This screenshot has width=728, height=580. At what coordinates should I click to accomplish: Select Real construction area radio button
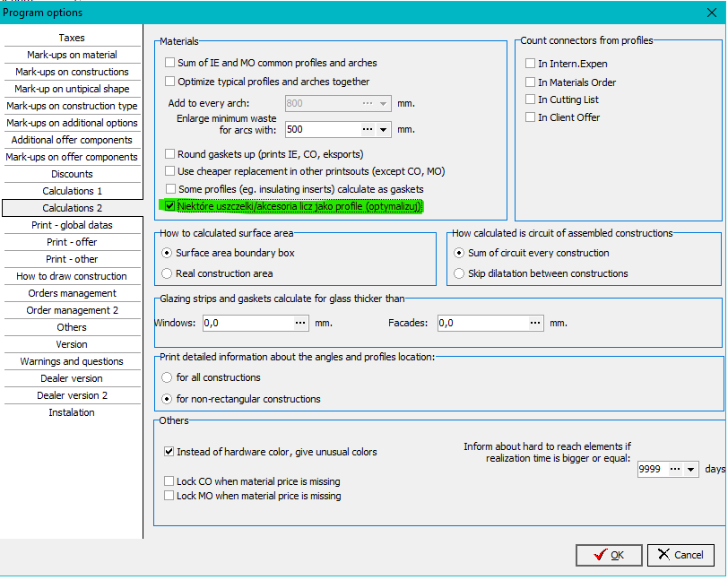166,273
